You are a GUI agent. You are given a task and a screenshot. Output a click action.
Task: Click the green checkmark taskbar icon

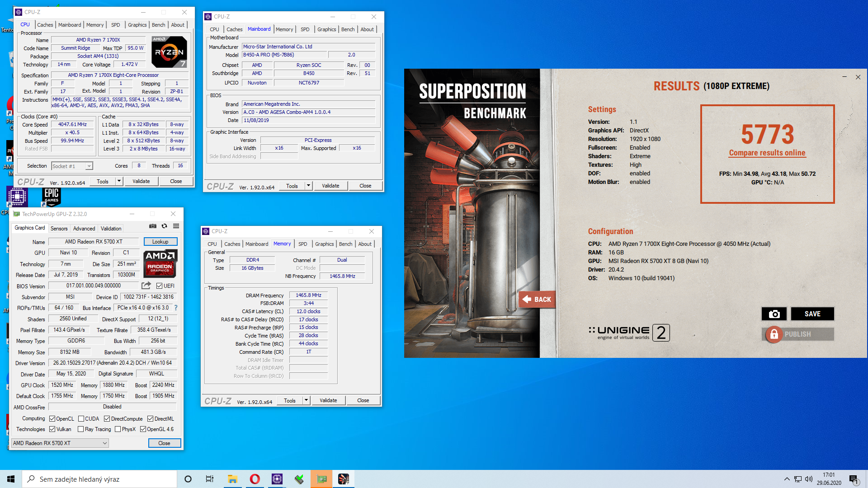tap(299, 479)
